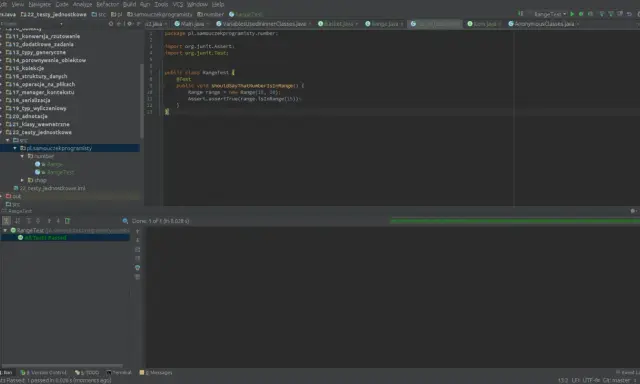Open Messages tool window tab
Image resolution: width=640 pixels, height=384 pixels.
coord(156,373)
